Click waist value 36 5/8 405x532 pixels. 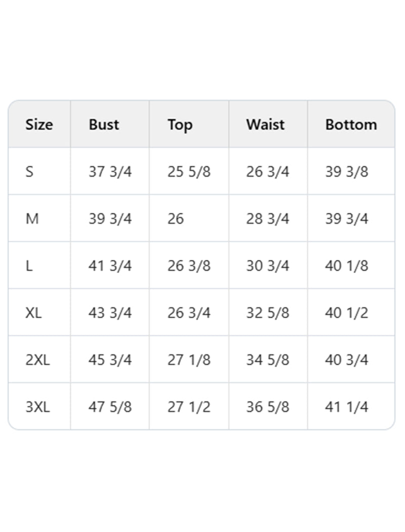coord(267,407)
